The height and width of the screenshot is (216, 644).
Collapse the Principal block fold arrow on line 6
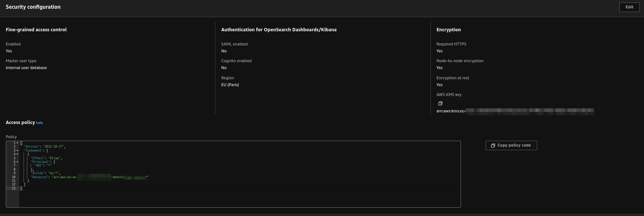point(17,162)
